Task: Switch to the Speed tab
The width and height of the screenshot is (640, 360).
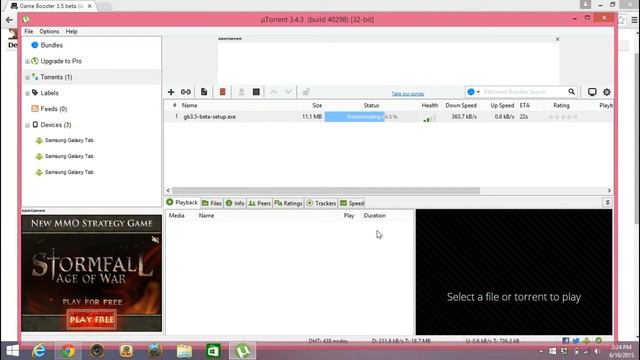Action: coord(352,203)
